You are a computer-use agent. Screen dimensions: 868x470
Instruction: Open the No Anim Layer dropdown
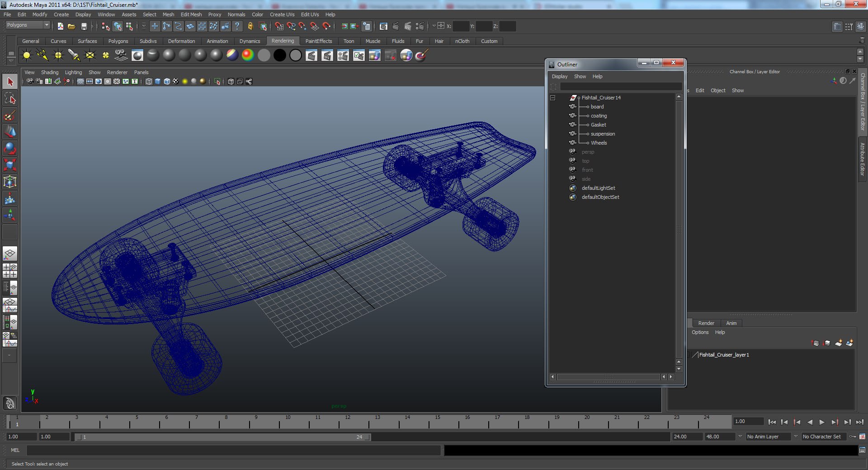[768, 437]
